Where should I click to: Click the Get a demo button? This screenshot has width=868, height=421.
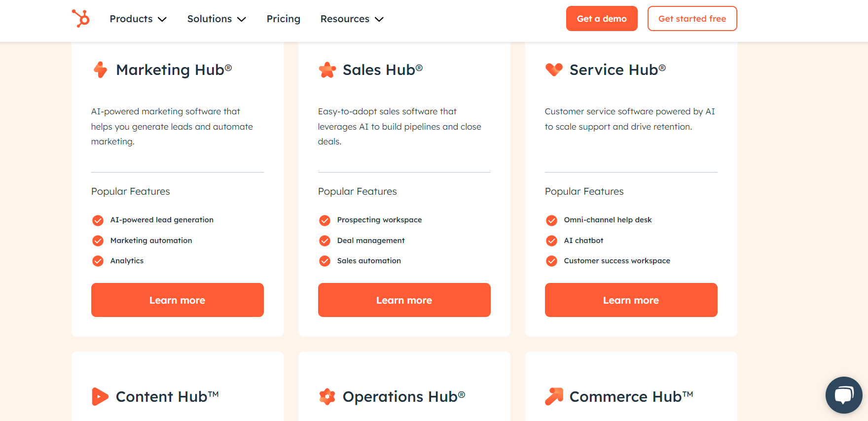click(602, 19)
